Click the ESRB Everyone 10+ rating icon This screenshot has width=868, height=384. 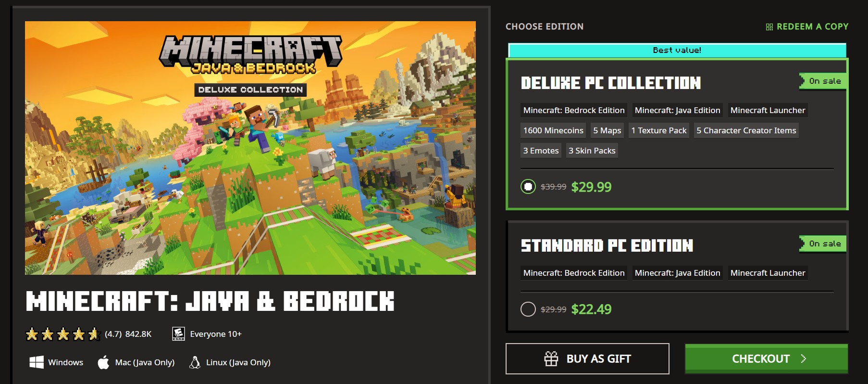pyautogui.click(x=178, y=333)
